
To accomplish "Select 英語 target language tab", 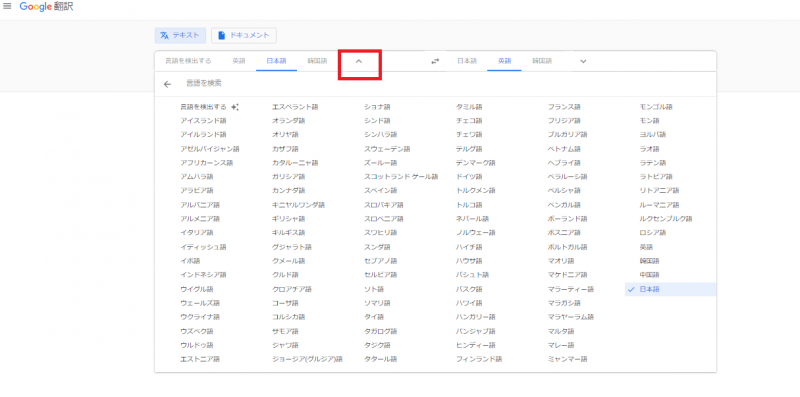I will point(504,61).
